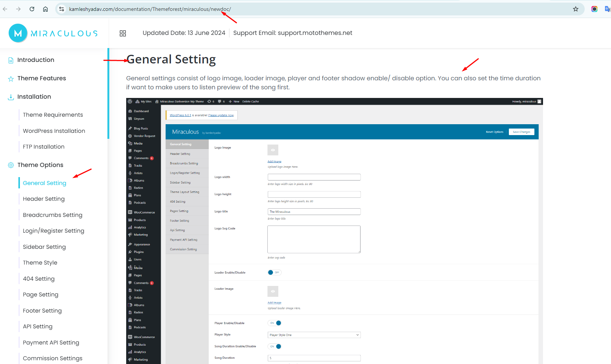The height and width of the screenshot is (364, 611).
Task: Click the browser address bar URL
Action: [x=150, y=9]
